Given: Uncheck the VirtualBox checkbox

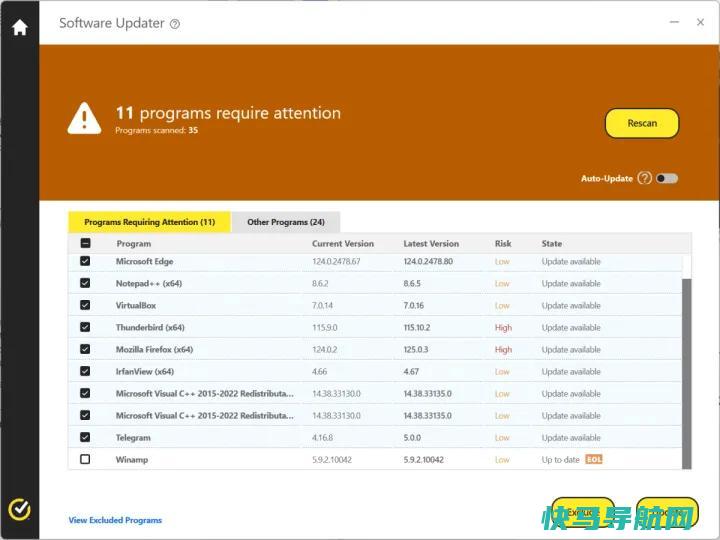Looking at the screenshot, I should (85, 305).
